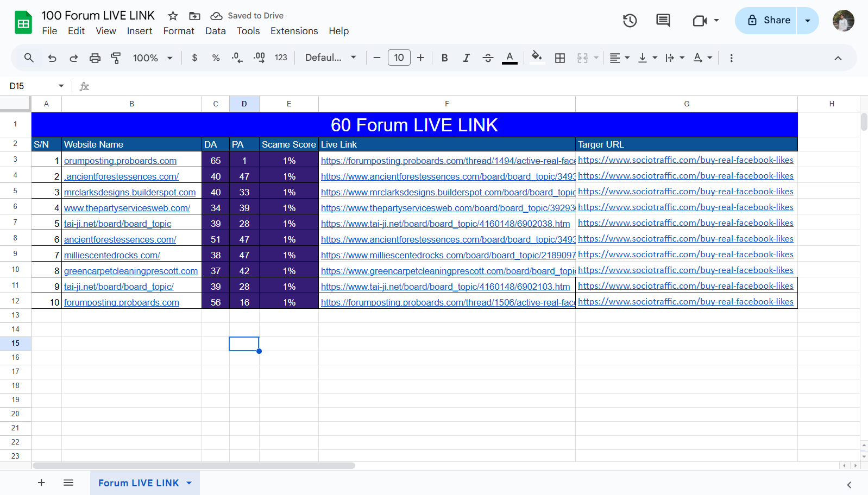Click the Borders icon in toolbar

click(x=560, y=58)
